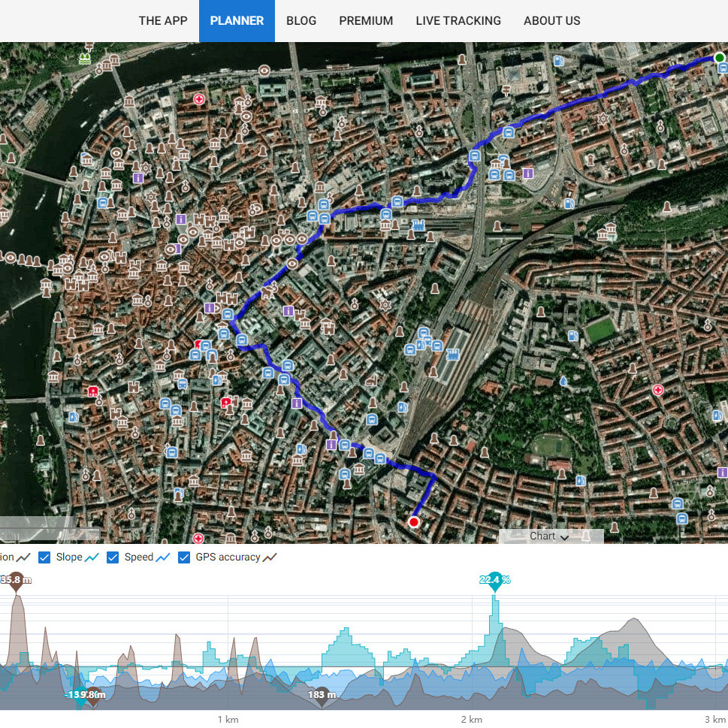Uncheck the Slope checkbox

(44, 557)
